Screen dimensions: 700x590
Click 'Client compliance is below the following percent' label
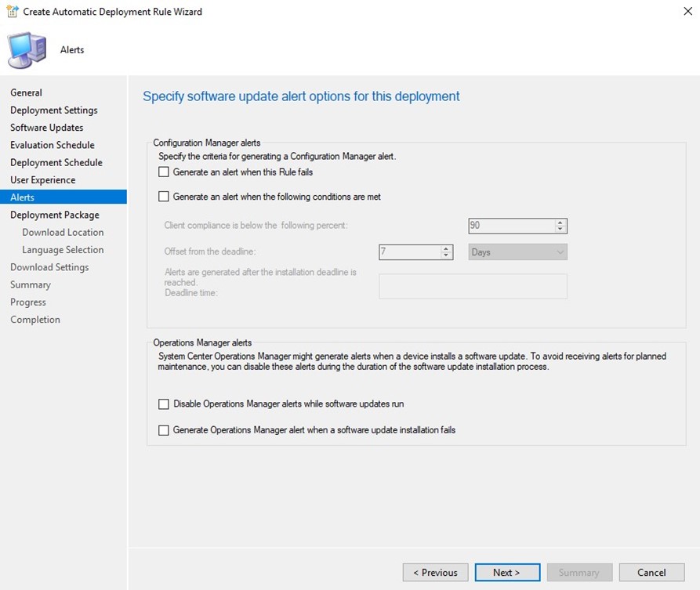[256, 226]
